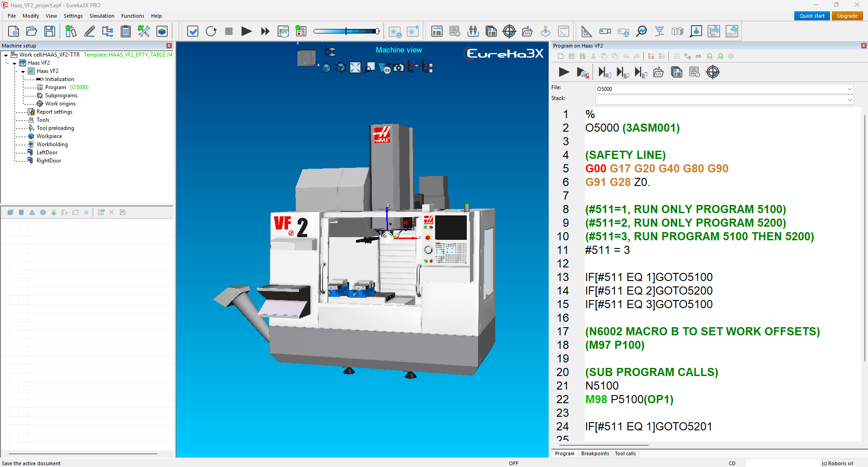The height and width of the screenshot is (467, 868).
Task: Click the Upgrade button
Action: click(x=847, y=16)
